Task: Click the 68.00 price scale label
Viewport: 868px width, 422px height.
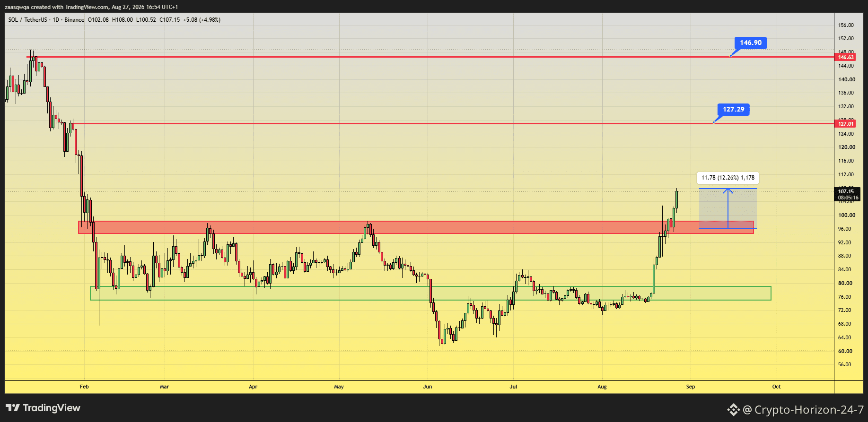Action: point(845,324)
